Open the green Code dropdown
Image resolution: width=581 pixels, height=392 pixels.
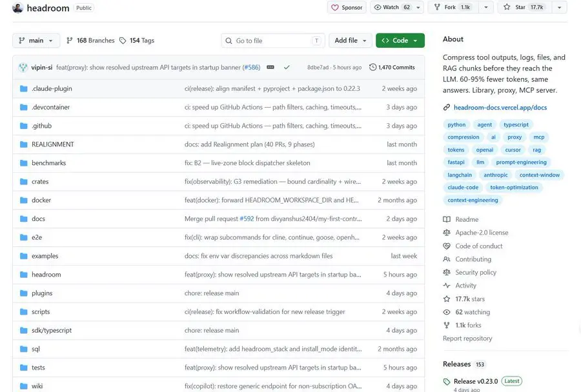[x=400, y=41]
